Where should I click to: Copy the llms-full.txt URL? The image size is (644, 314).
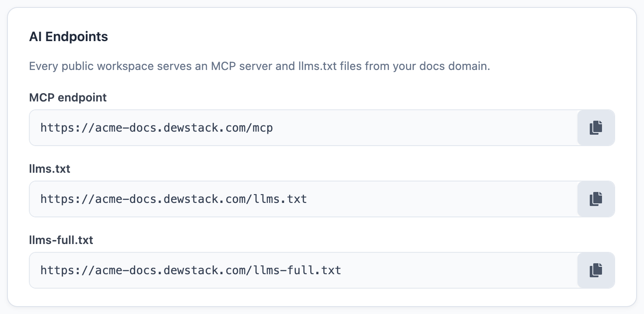click(x=596, y=270)
